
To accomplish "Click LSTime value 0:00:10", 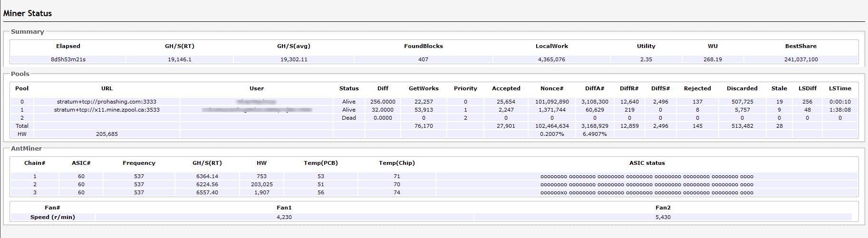I will pos(840,102).
